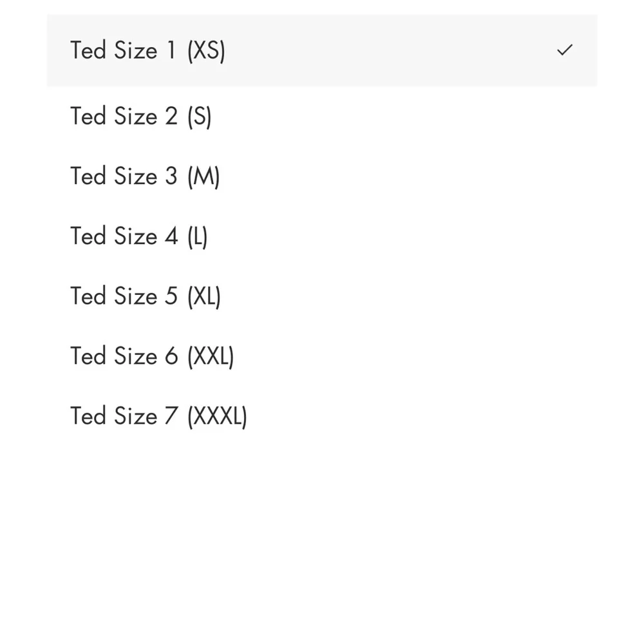The width and height of the screenshot is (644, 644).
Task: Choose the Ted Size 5 (XL) entry
Action: pos(322,296)
